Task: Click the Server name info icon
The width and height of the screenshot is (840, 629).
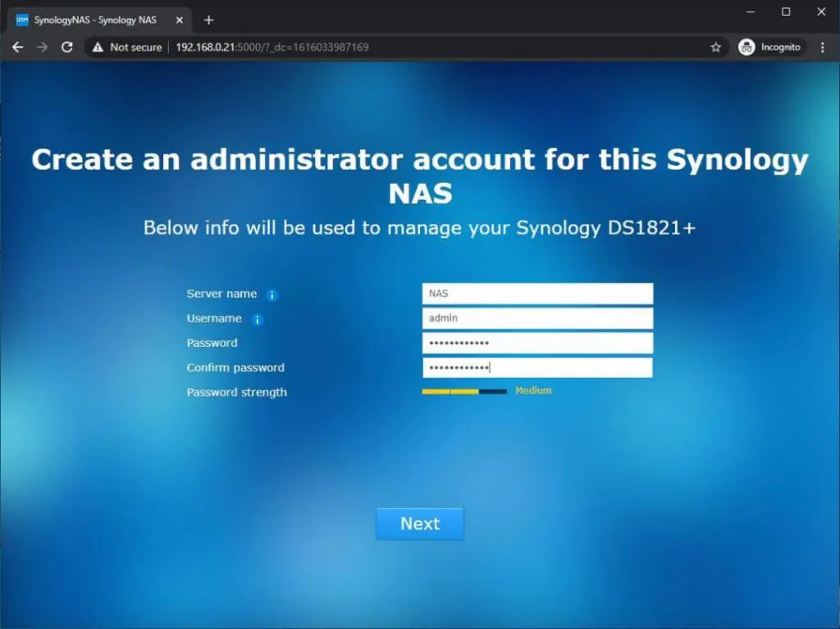Action: coord(272,294)
